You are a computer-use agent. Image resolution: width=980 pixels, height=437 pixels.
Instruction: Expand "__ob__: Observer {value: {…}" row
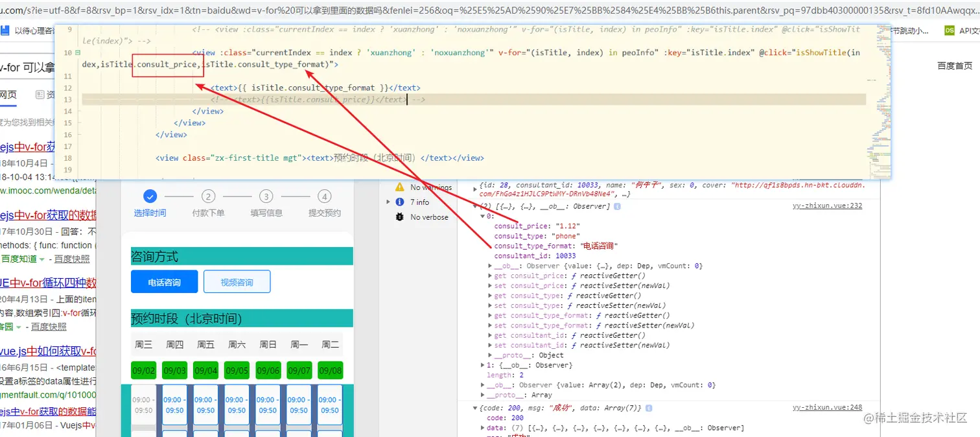(490, 266)
